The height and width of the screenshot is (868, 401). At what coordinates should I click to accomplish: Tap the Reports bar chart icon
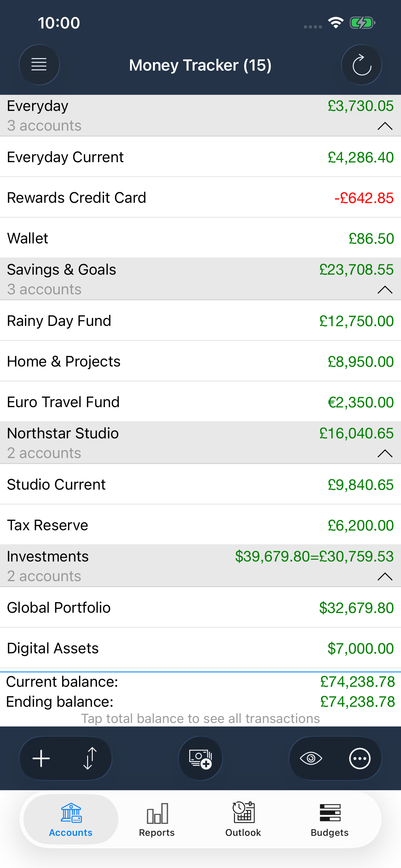[x=157, y=813]
